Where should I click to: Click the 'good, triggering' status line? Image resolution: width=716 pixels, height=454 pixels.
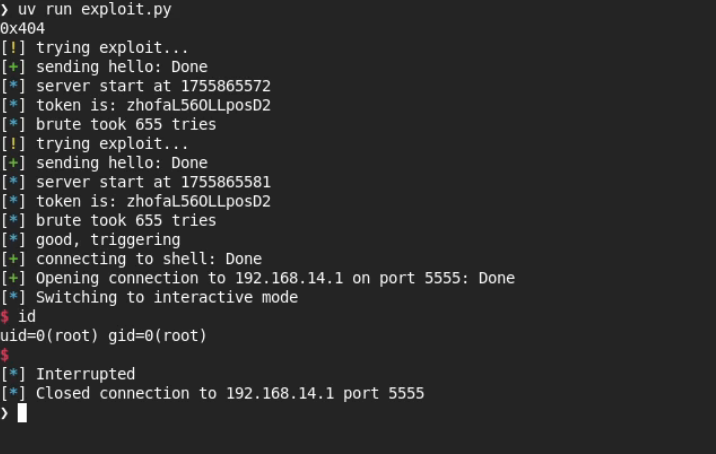(x=108, y=239)
